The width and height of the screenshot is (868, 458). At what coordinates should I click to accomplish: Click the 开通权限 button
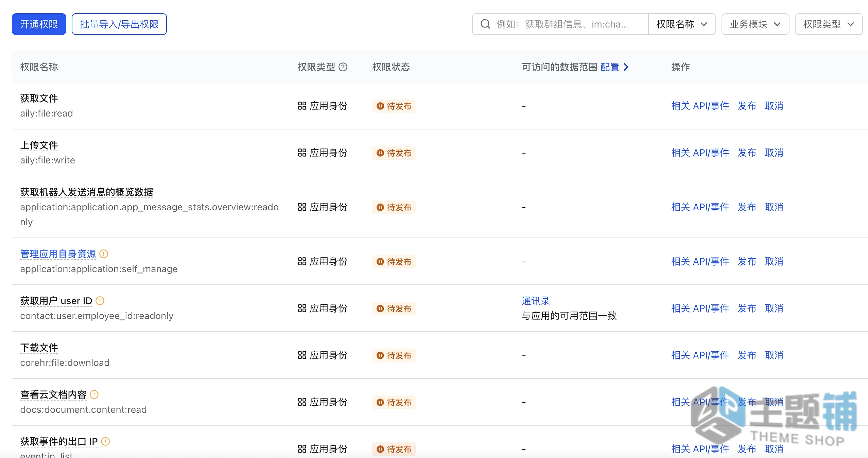point(39,24)
